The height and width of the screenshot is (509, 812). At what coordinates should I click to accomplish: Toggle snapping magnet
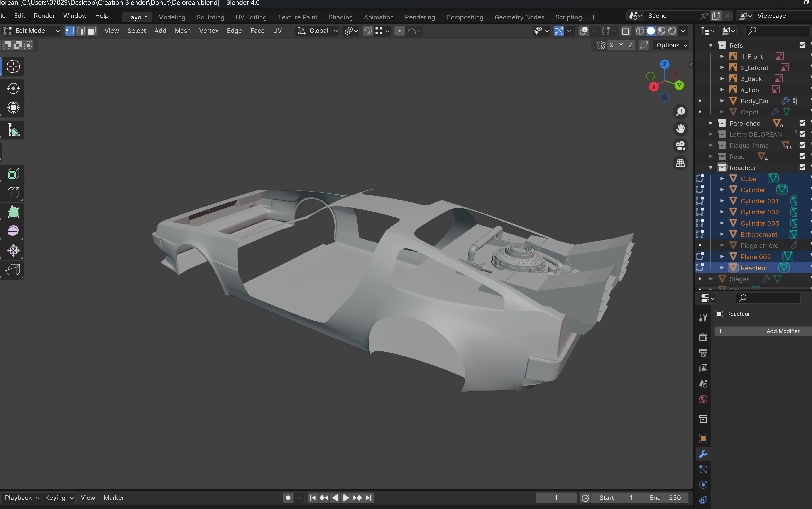[x=368, y=31]
